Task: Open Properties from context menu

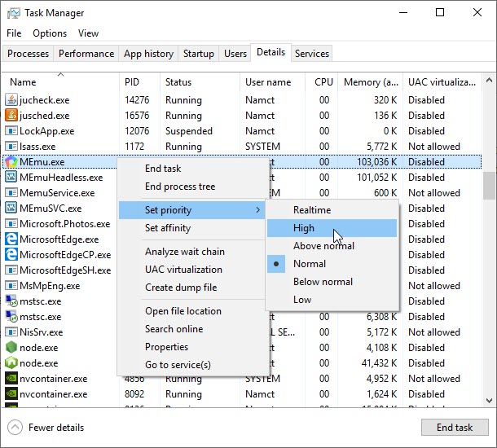Action: (x=191, y=347)
